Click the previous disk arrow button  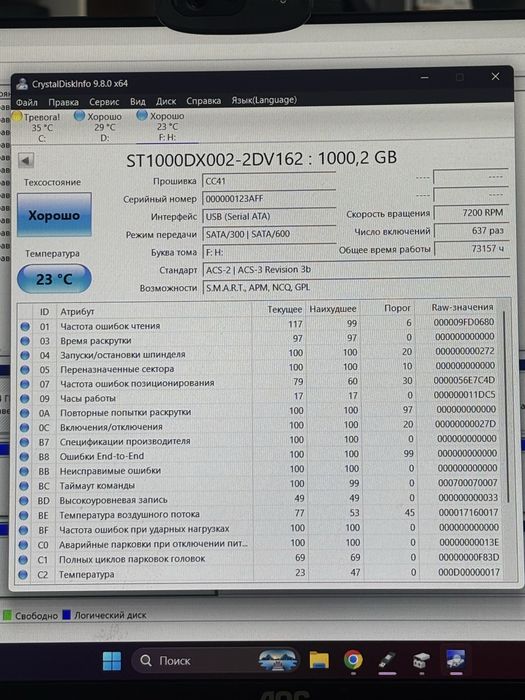click(x=26, y=160)
